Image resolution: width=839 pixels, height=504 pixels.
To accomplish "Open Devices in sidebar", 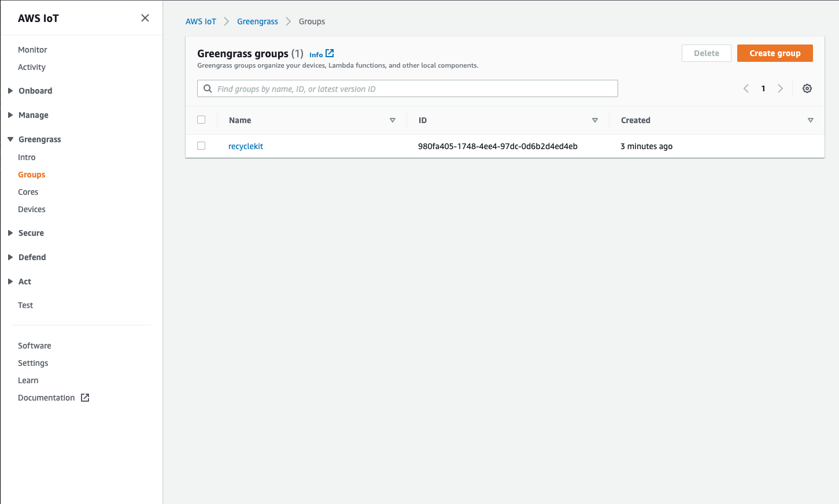I will [32, 209].
